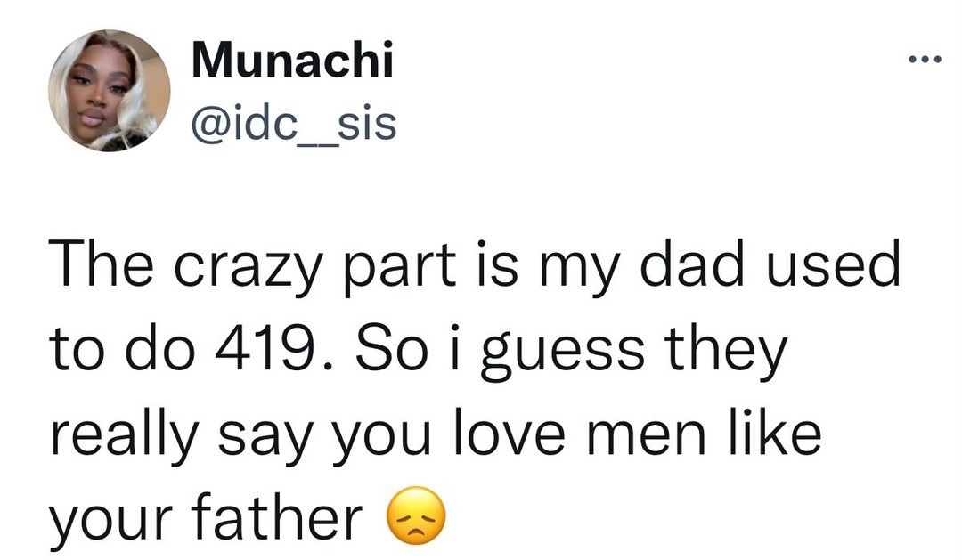
Task: Open Munachi's round profile picture
Action: click(x=110, y=91)
